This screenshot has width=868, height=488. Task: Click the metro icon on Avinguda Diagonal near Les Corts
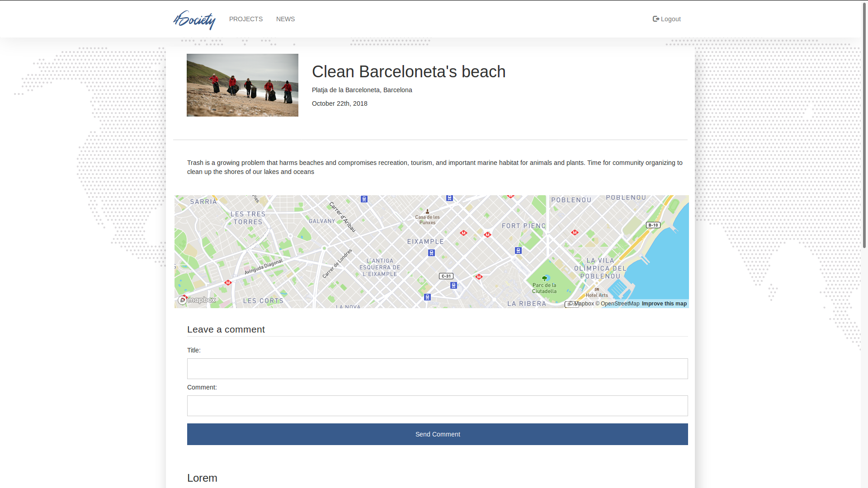(x=228, y=282)
